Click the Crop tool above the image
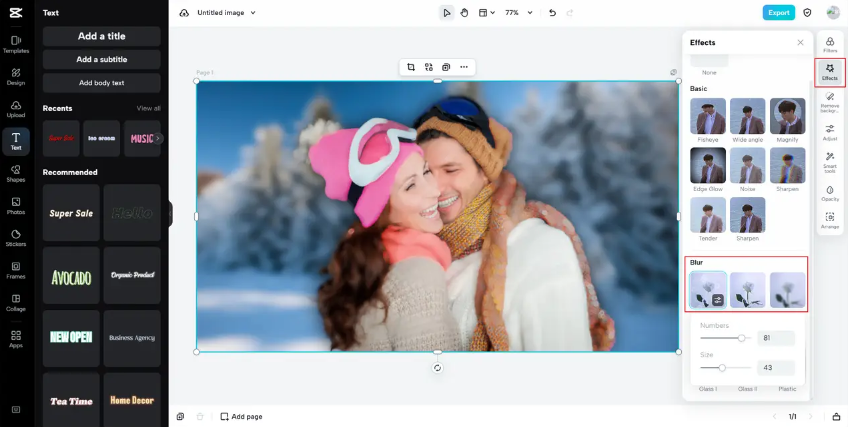 pos(411,67)
